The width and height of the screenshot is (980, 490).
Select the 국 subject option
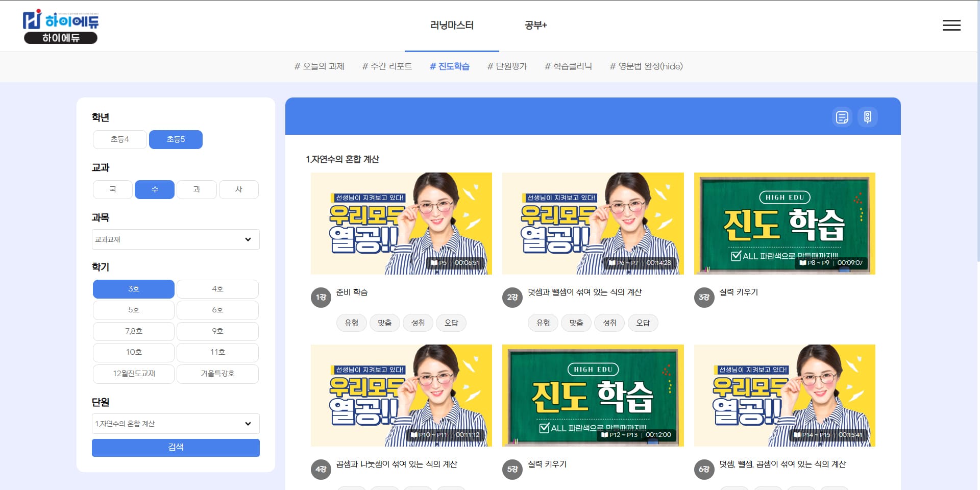(113, 189)
